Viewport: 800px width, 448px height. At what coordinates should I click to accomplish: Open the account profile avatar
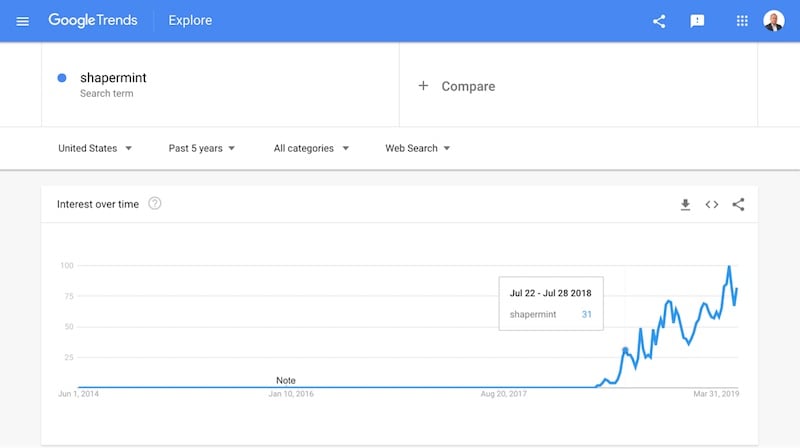[773, 21]
